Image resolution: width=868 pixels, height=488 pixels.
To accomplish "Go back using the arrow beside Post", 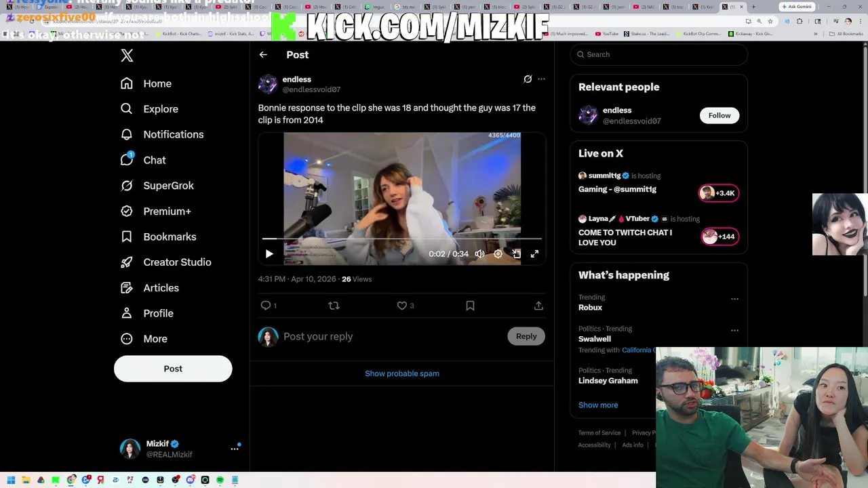I will [x=263, y=55].
